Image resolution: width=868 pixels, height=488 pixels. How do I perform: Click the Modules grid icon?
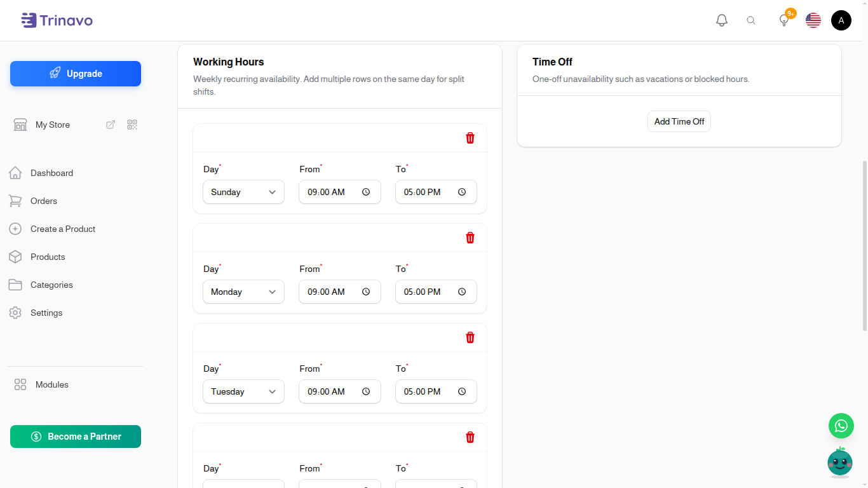[x=20, y=384]
